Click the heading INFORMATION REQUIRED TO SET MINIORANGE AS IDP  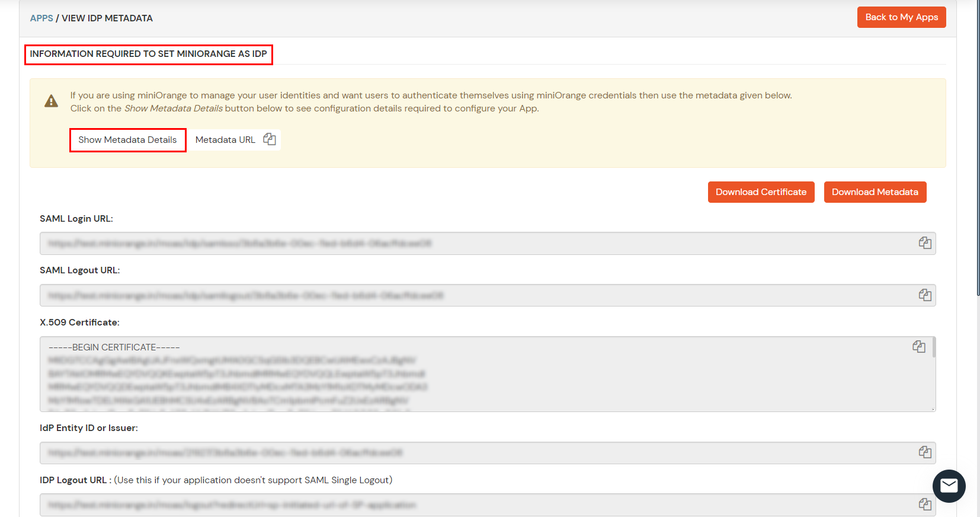(x=149, y=54)
